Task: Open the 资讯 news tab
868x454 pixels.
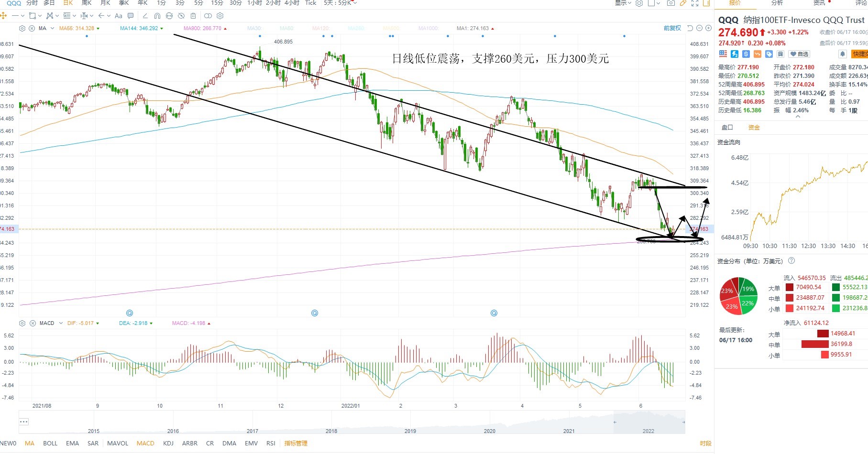Action: 819,3
